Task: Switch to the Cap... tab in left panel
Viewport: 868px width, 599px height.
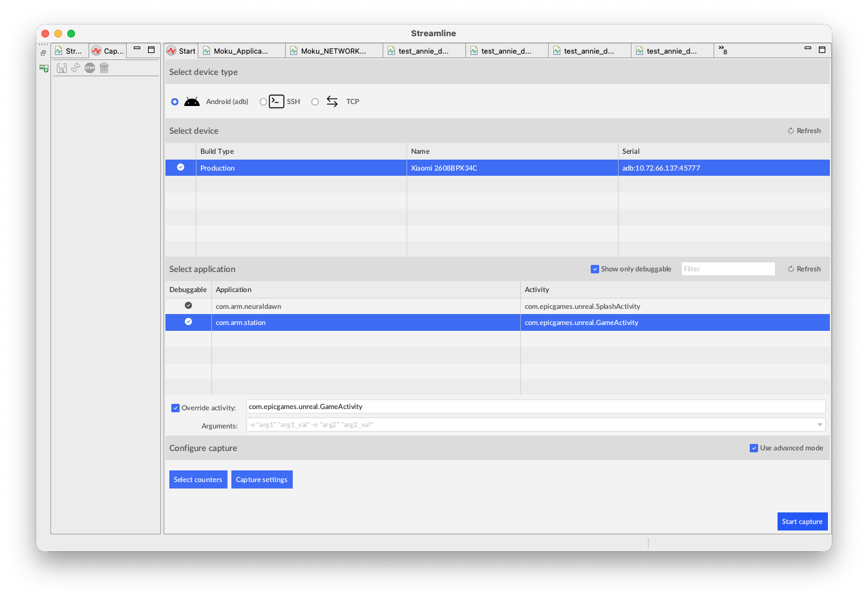Action: point(107,51)
